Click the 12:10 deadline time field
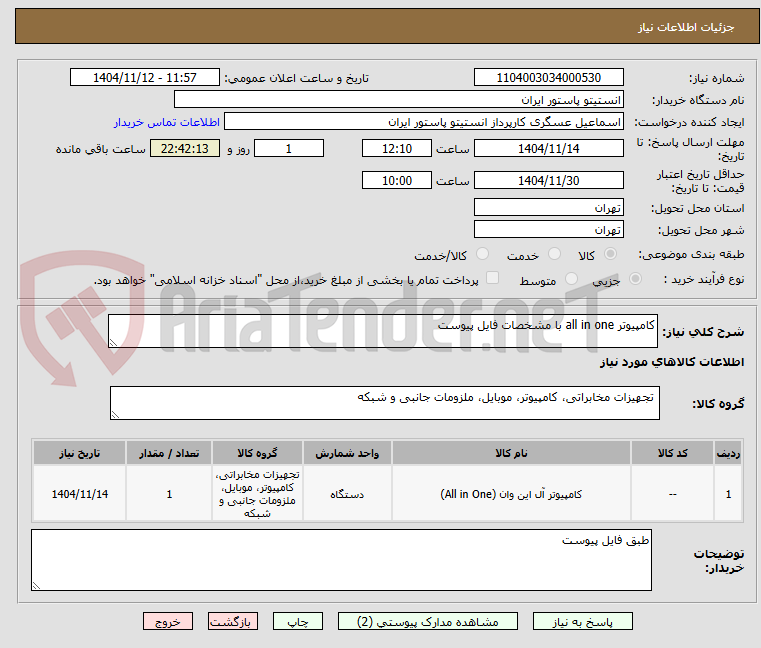Image resolution: width=761 pixels, height=648 pixels. point(397,148)
